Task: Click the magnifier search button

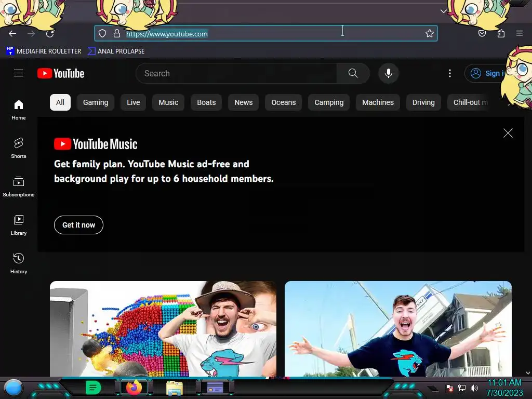Action: tap(353, 73)
